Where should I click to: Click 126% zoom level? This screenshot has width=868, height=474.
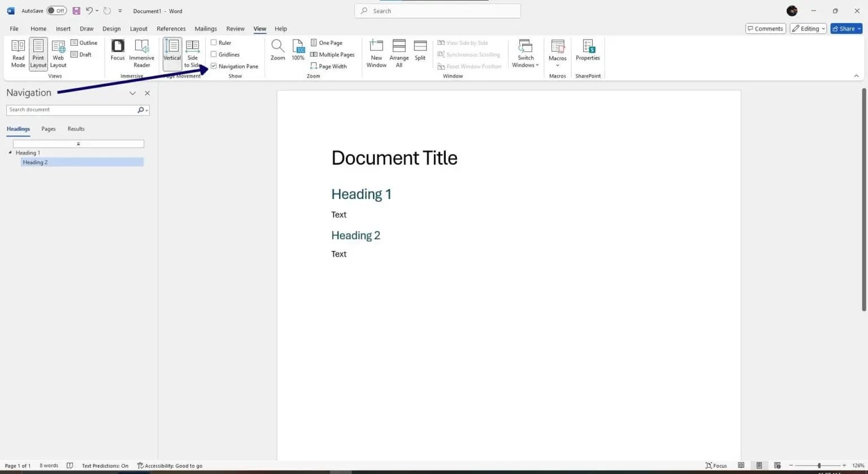point(858,466)
